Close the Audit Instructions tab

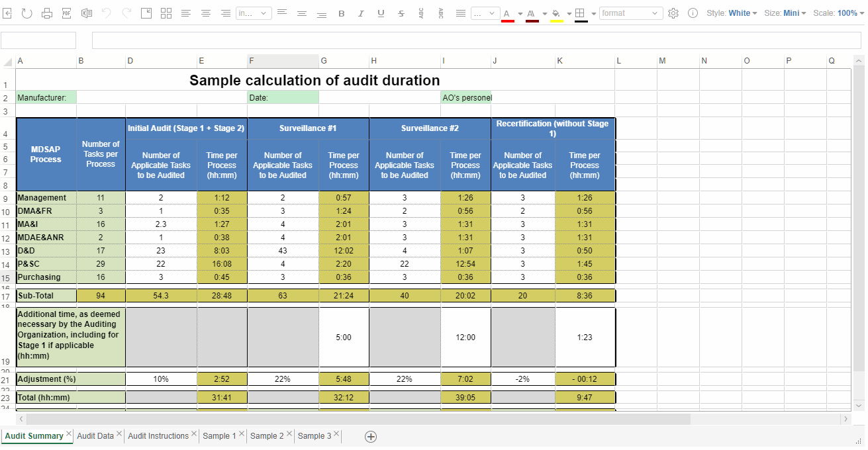click(194, 434)
